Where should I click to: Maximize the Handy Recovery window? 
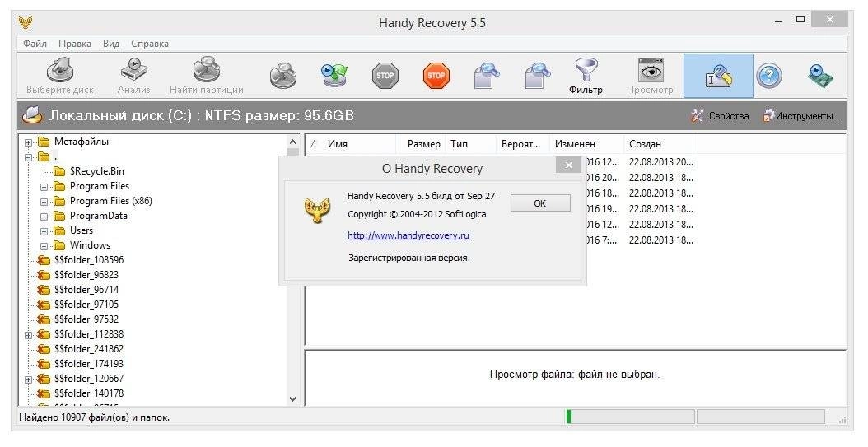point(800,20)
